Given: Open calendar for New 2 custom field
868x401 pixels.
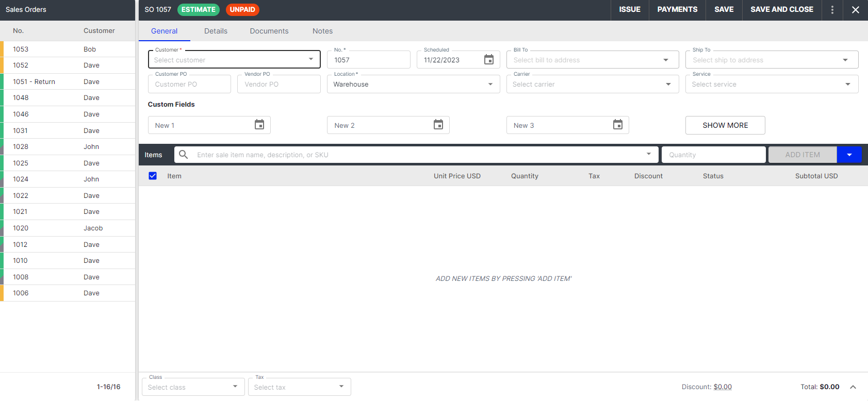Looking at the screenshot, I should point(438,125).
